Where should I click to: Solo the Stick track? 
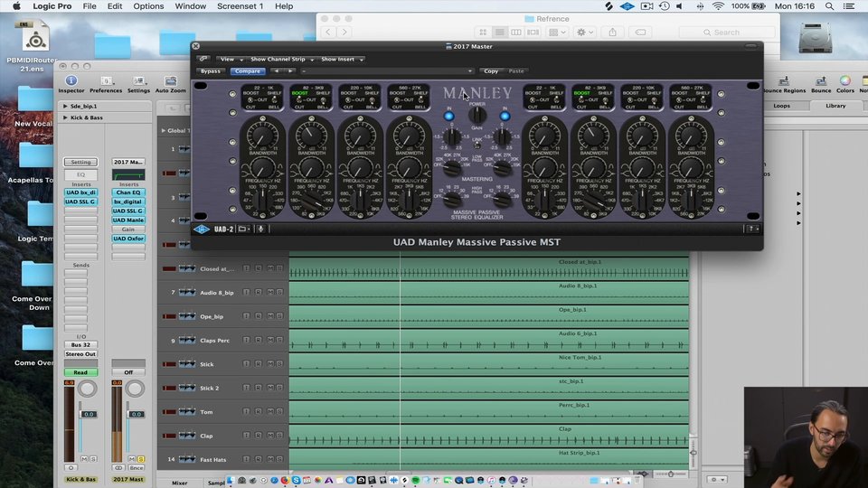[x=279, y=363]
